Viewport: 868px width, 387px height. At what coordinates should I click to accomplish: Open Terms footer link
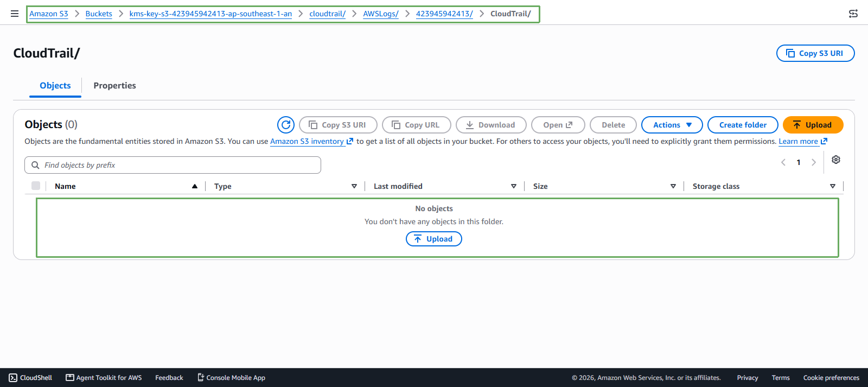pyautogui.click(x=781, y=378)
